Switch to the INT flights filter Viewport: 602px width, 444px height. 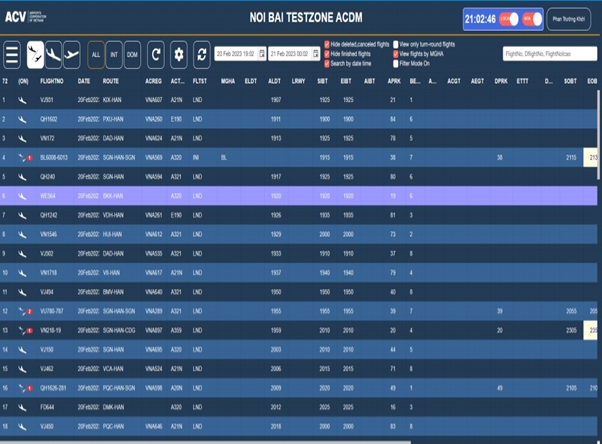[115, 54]
